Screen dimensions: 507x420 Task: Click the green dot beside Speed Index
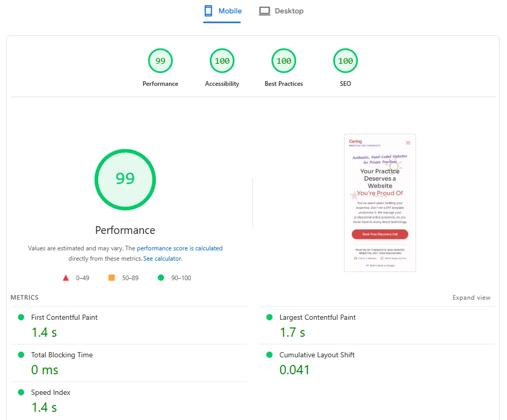click(x=21, y=392)
